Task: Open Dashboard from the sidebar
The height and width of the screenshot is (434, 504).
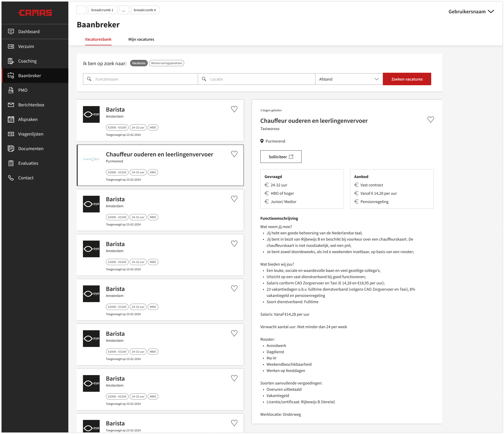Action: [35, 32]
